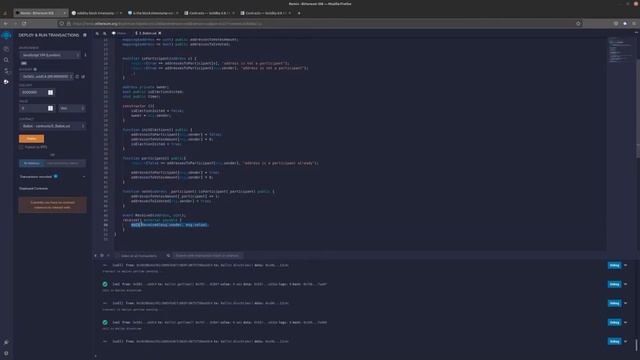Click the terminal vertical scrollbar

tap(636, 344)
